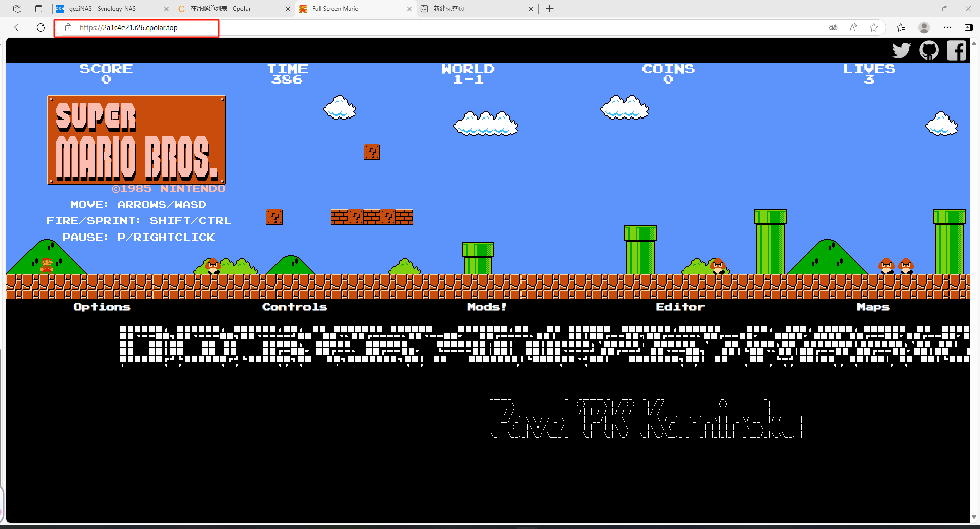Click the page scrollbar up arrow

click(974, 43)
